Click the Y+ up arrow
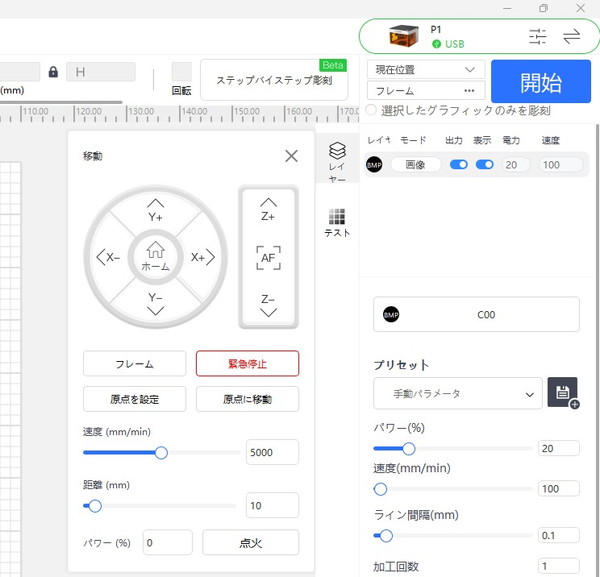This screenshot has width=600, height=577. 155,210
